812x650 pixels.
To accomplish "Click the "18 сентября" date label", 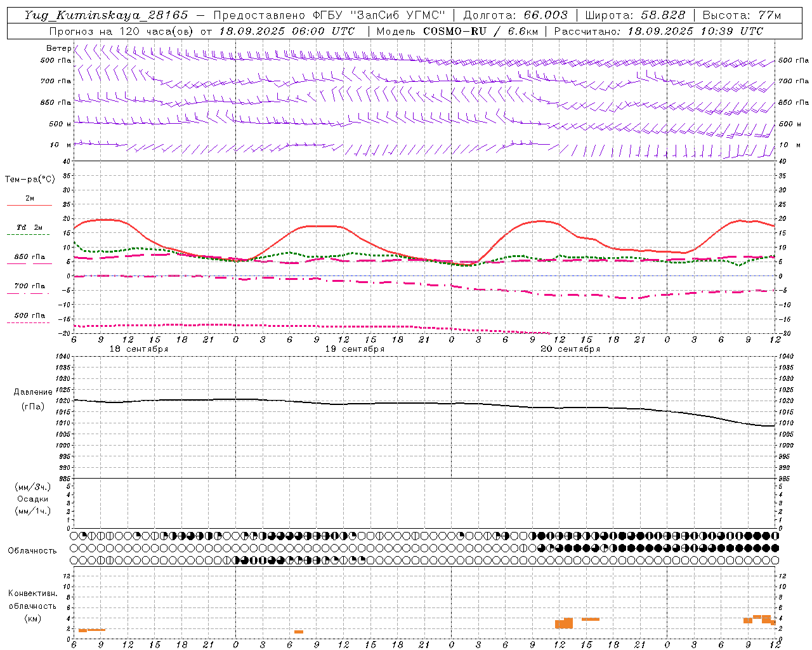I will tap(139, 349).
